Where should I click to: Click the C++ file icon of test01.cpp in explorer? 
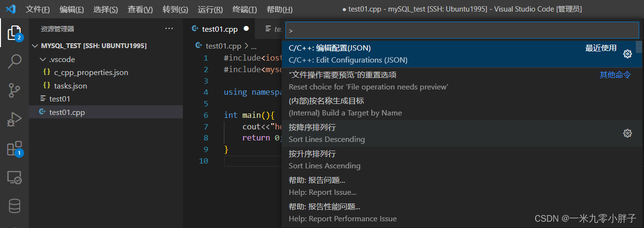pyautogui.click(x=42, y=112)
